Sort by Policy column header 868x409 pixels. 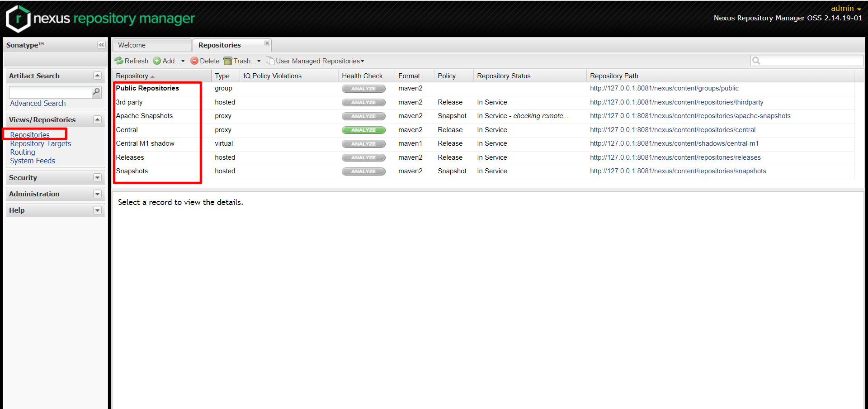454,76
